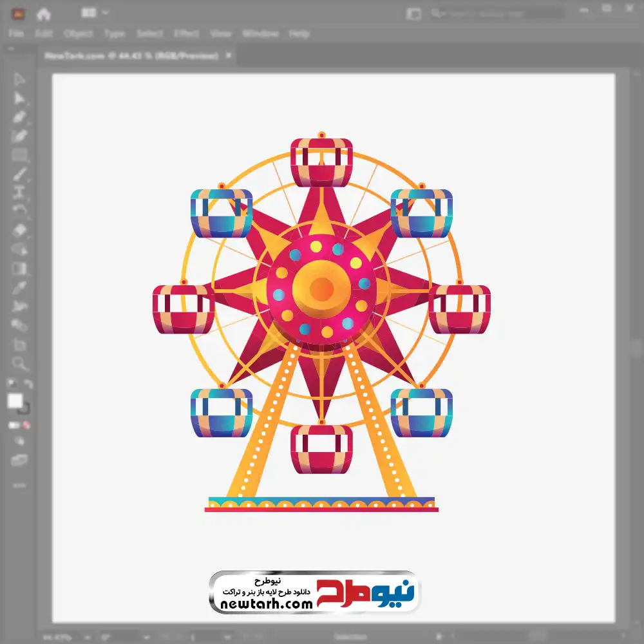644x644 pixels.
Task: Select the Direct Selection tool
Action: (x=19, y=98)
